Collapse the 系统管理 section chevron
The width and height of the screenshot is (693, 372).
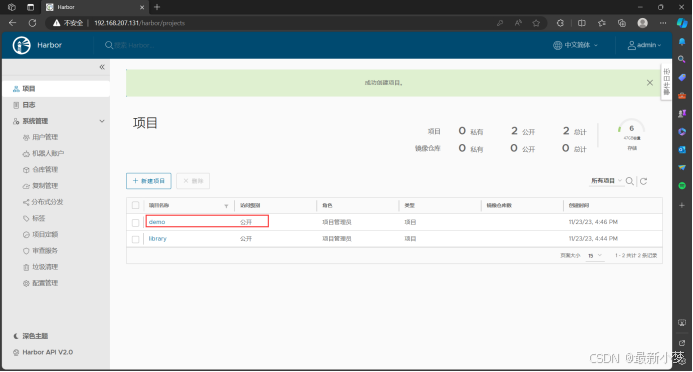coord(102,121)
